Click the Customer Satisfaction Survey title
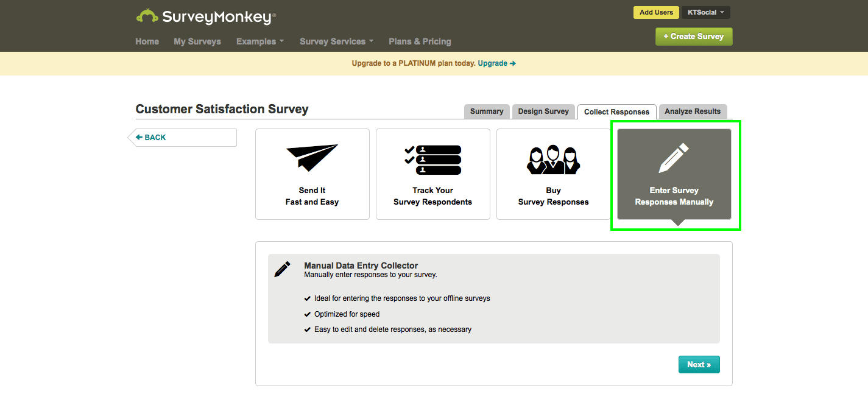The image size is (868, 419). [222, 109]
